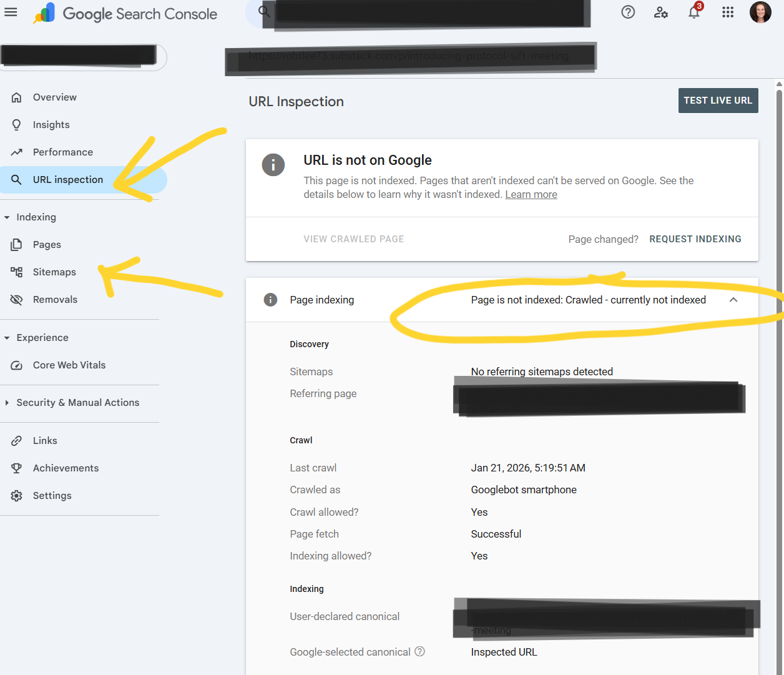This screenshot has width=784, height=675.
Task: Click the URL inspection magnifier icon
Action: (x=17, y=180)
